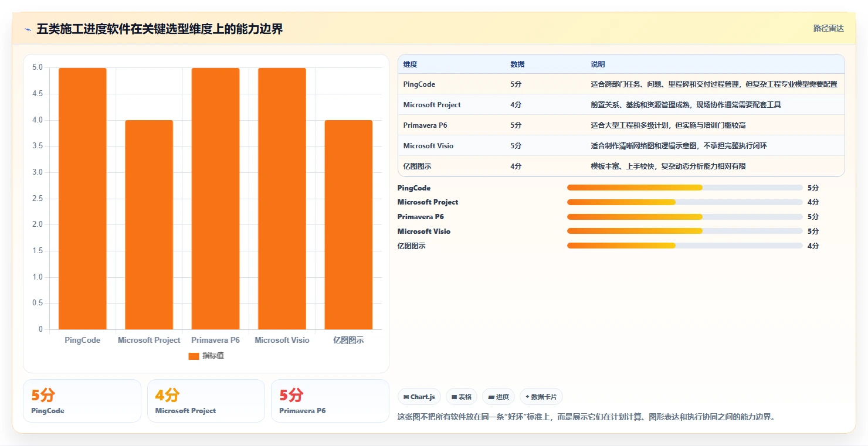Viewport: 868px width, 446px height.
Task: Click the 亿图图示 label in the progress list
Action: point(412,246)
